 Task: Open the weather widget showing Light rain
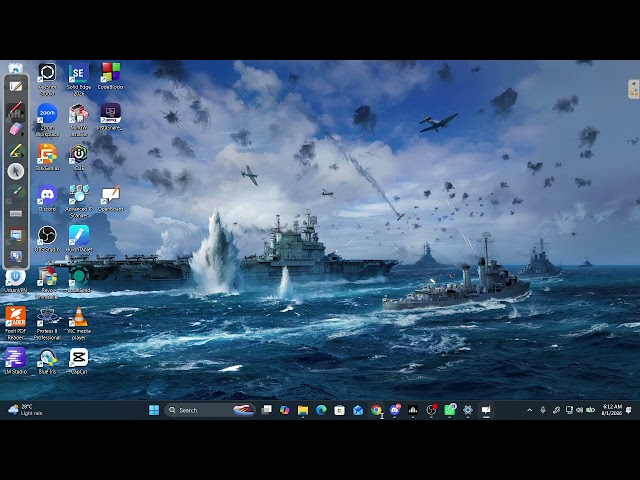[x=25, y=410]
